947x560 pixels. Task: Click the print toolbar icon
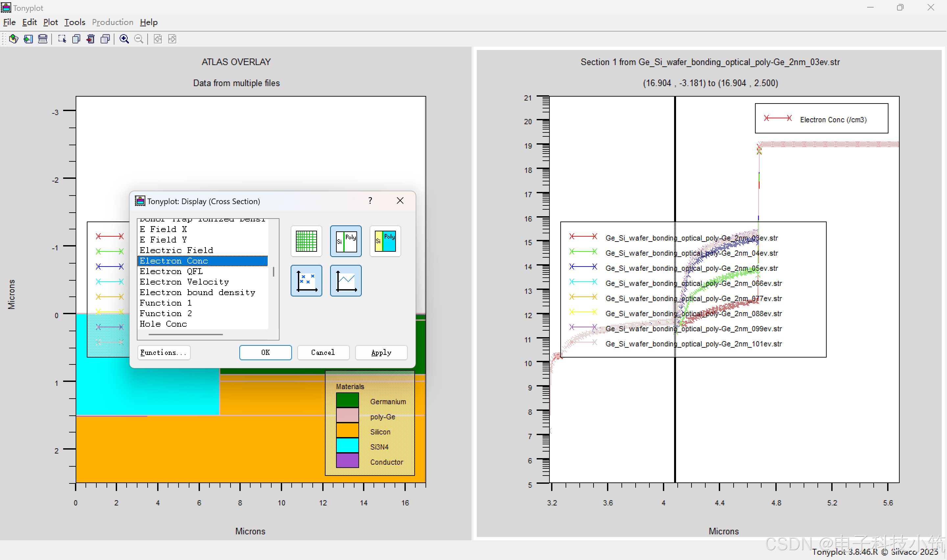(x=43, y=39)
